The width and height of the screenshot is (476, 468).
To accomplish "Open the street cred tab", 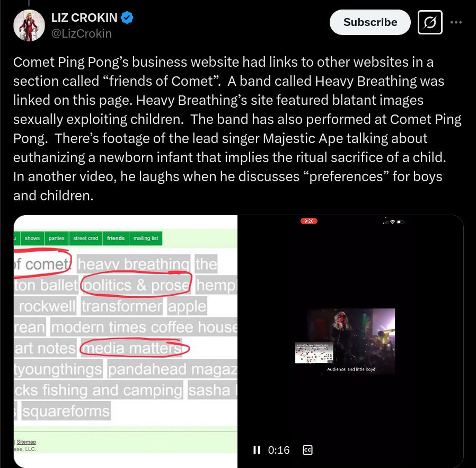I will [x=86, y=239].
